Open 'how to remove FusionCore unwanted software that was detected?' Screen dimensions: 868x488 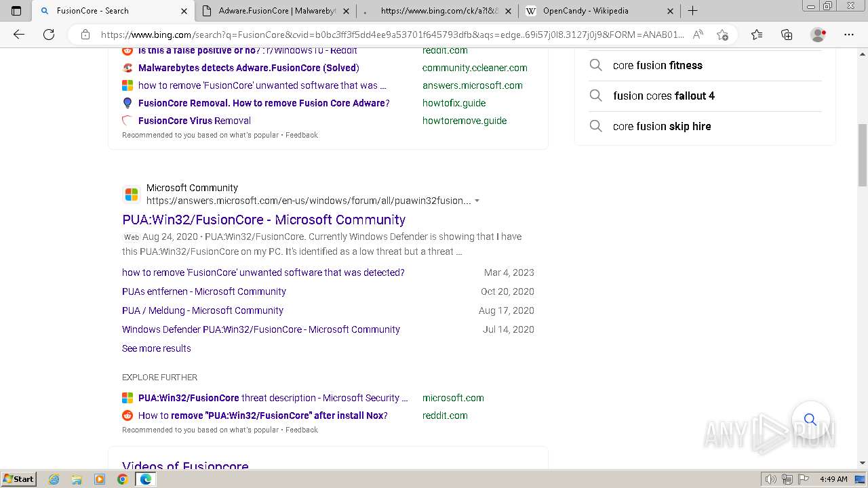pyautogui.click(x=263, y=272)
